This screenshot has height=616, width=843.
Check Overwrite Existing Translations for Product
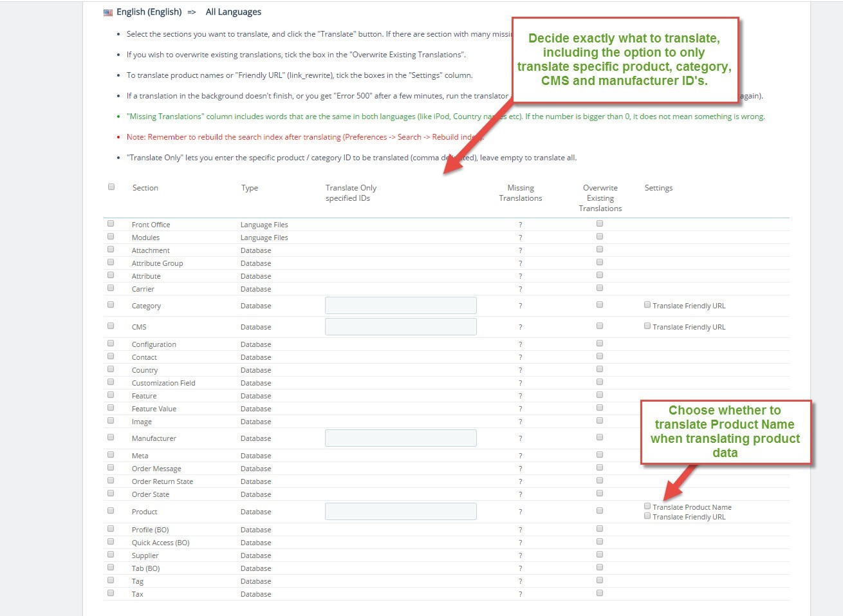[x=600, y=510]
